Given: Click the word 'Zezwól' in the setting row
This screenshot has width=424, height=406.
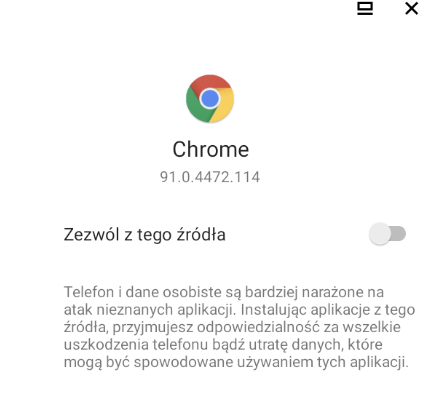Looking at the screenshot, I should coord(91,234).
